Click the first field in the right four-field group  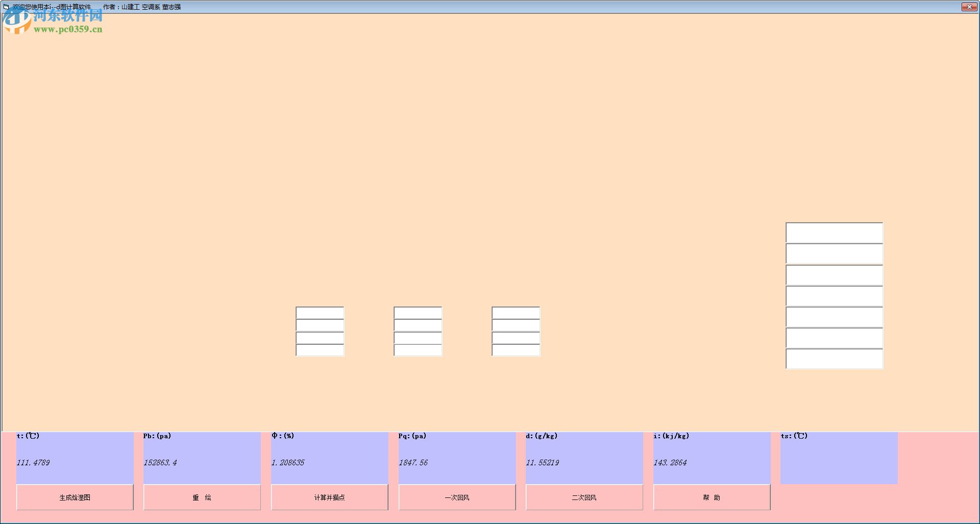(x=516, y=313)
